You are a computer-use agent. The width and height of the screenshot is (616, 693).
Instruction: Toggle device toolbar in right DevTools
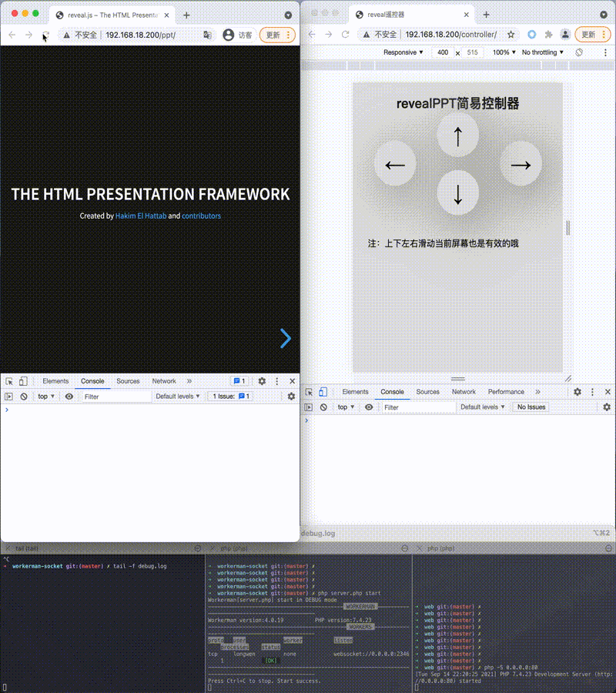point(323,392)
